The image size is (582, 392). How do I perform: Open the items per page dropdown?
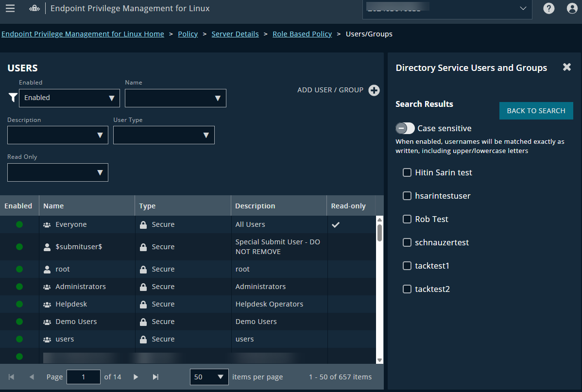click(209, 377)
